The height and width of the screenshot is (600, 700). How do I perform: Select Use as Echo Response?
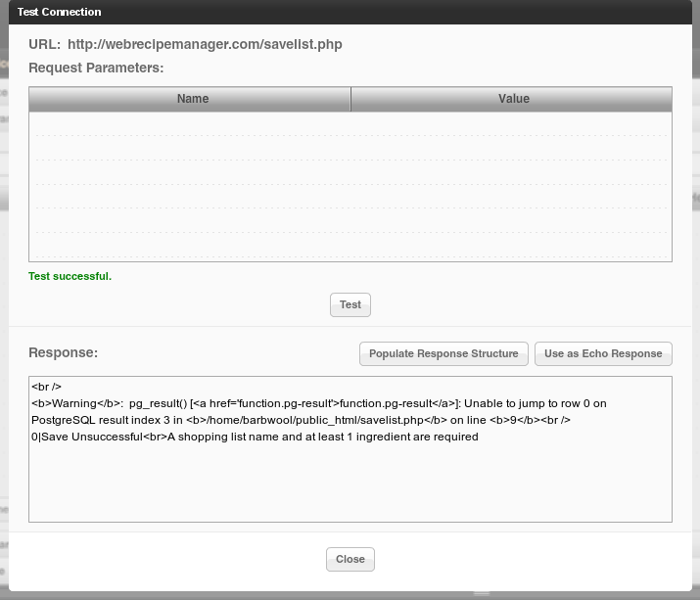[x=603, y=353]
